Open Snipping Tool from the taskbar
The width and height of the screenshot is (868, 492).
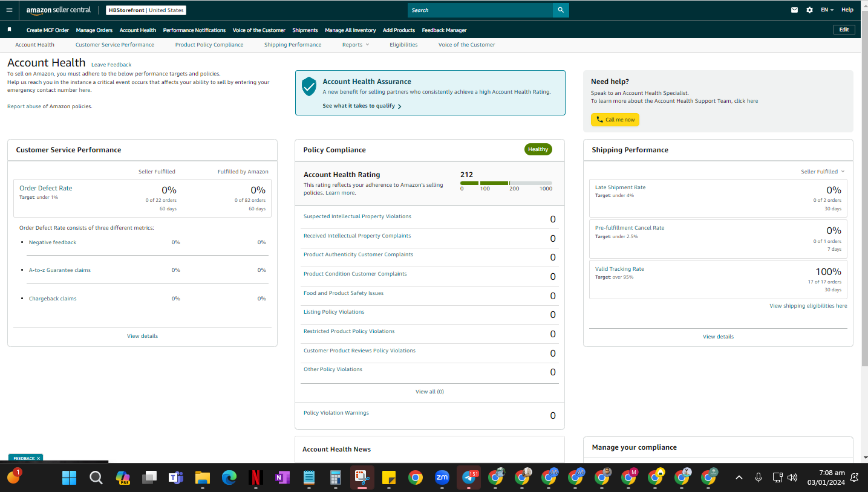362,477
